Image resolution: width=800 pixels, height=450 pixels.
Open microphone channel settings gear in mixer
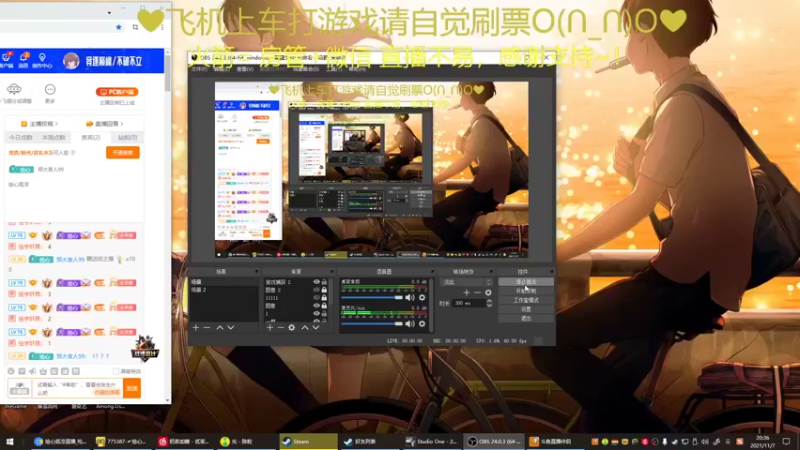(422, 323)
